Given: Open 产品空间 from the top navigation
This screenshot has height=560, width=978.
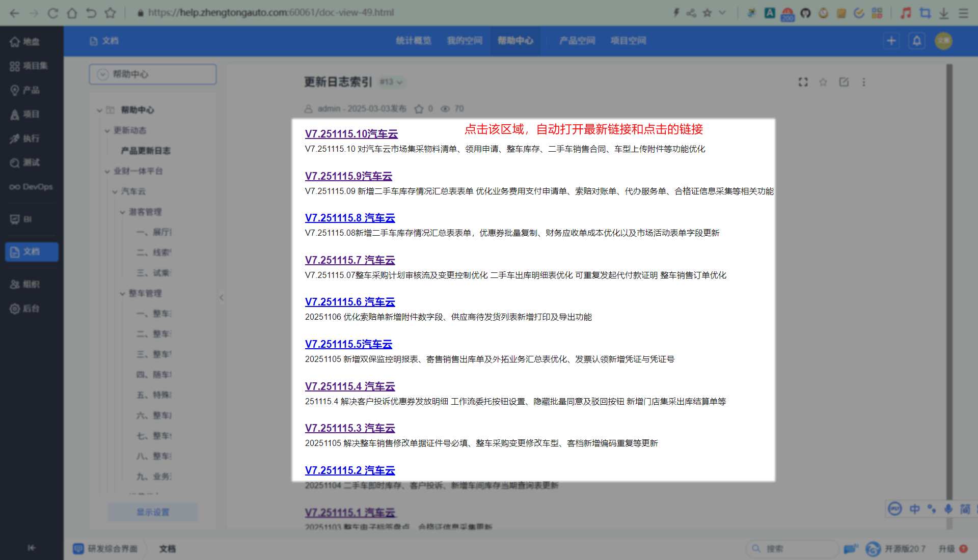Looking at the screenshot, I should (x=576, y=41).
